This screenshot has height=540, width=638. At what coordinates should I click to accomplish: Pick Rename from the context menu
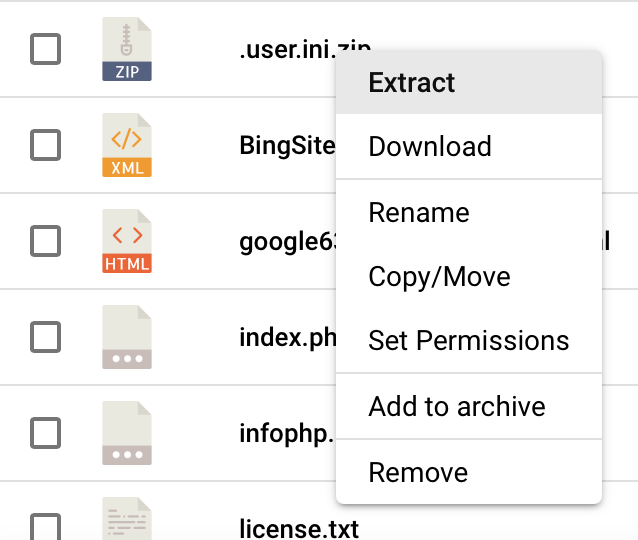419,212
